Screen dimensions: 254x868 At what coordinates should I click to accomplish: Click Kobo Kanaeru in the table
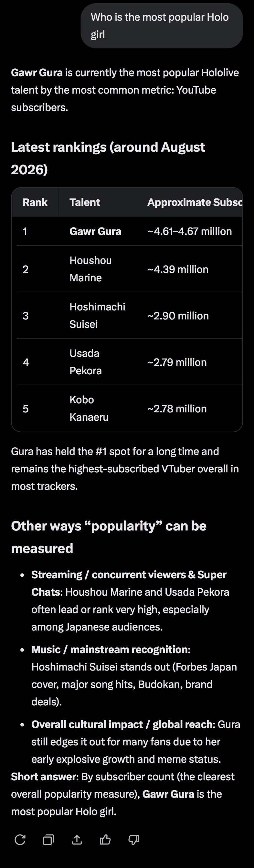pyautogui.click(x=89, y=409)
